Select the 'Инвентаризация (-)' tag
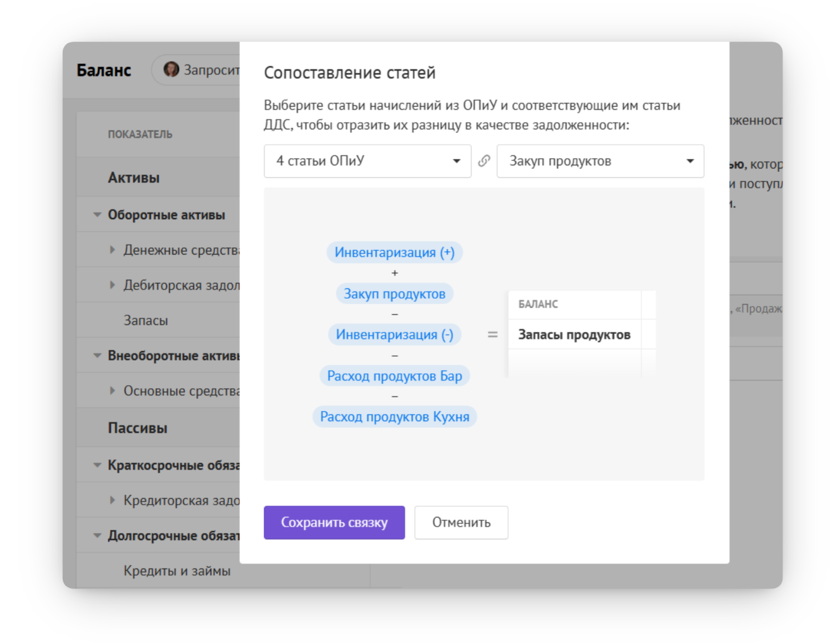This screenshot has width=840, height=643. tap(394, 334)
